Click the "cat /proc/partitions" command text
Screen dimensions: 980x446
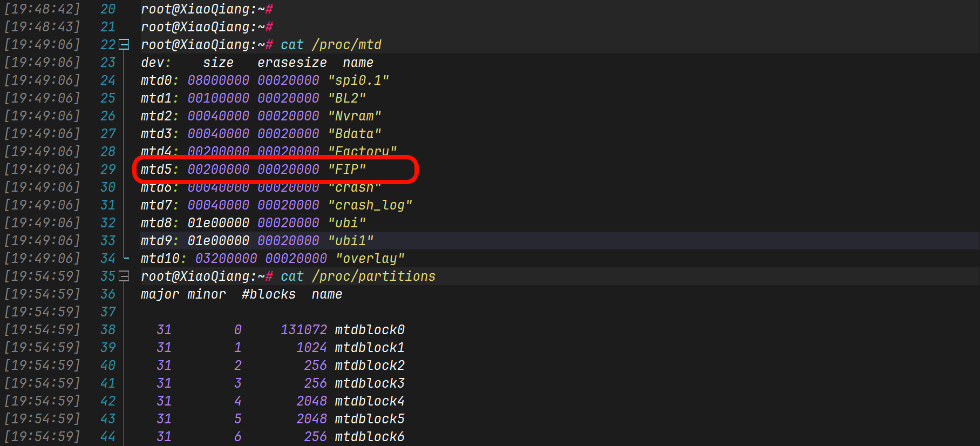(358, 276)
